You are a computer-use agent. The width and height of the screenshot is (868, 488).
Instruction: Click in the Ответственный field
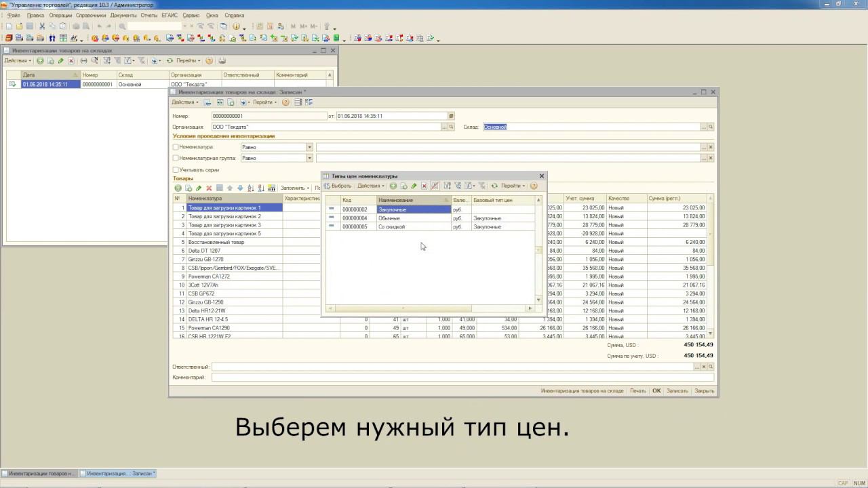452,367
